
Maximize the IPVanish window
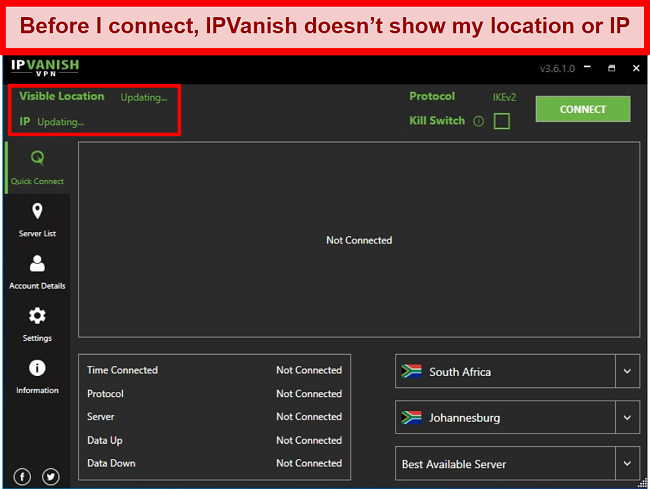point(612,68)
